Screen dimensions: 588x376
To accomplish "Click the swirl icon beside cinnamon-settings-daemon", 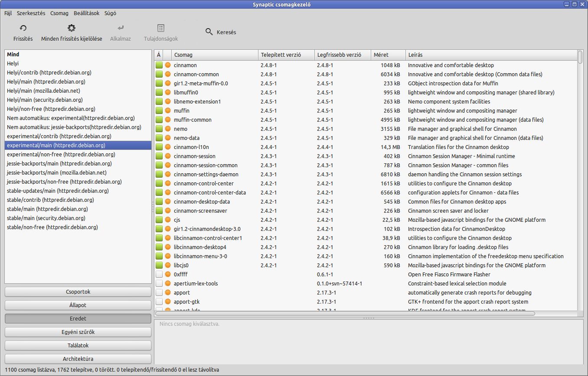I will [168, 174].
